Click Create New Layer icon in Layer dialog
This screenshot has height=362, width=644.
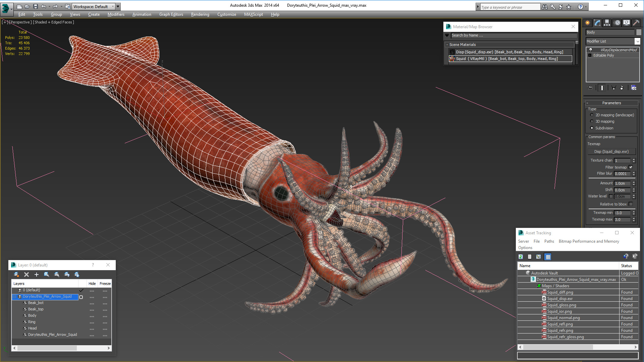coord(16,275)
